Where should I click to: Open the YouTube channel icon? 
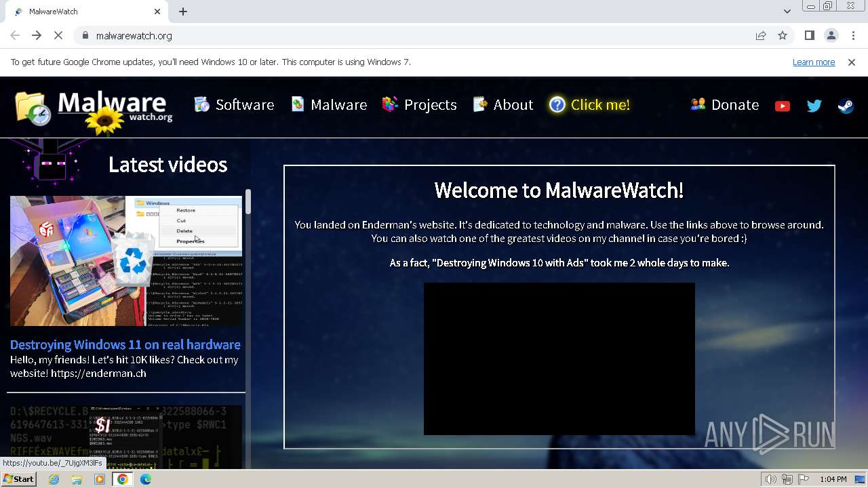(x=783, y=106)
